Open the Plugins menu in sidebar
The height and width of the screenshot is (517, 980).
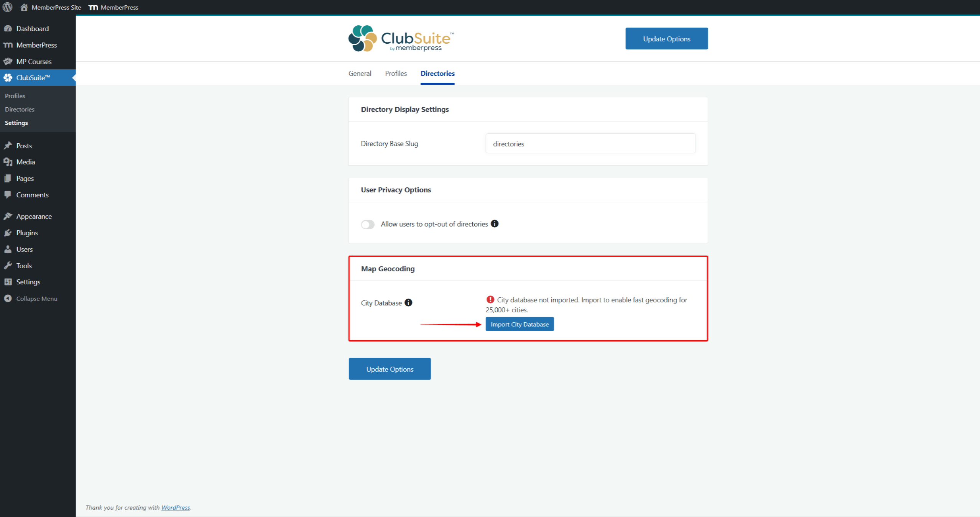[27, 233]
